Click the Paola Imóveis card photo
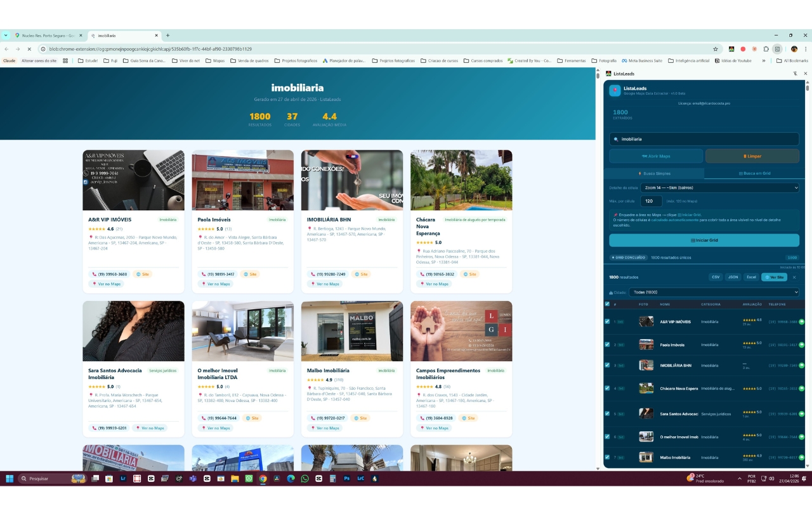Viewport: 812px width, 508px height. (243, 180)
